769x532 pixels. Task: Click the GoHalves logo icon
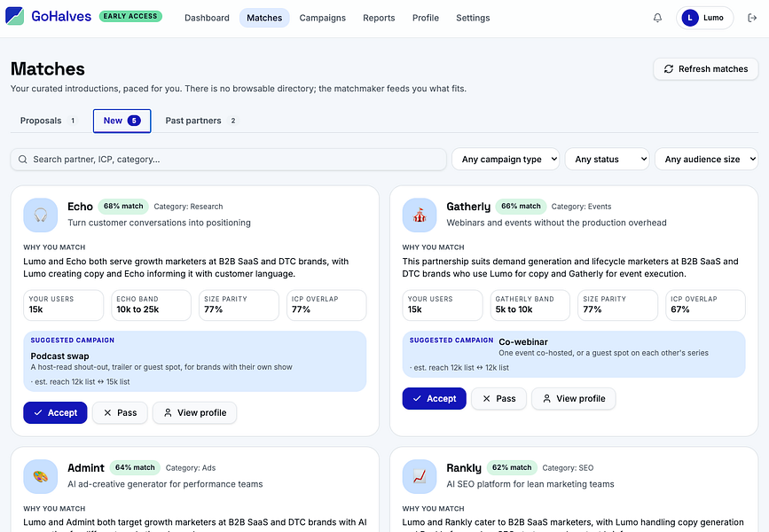point(15,16)
